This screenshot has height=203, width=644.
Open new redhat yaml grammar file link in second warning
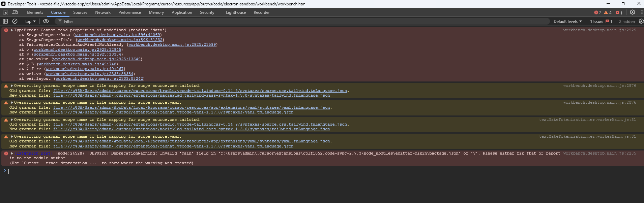click(173, 112)
